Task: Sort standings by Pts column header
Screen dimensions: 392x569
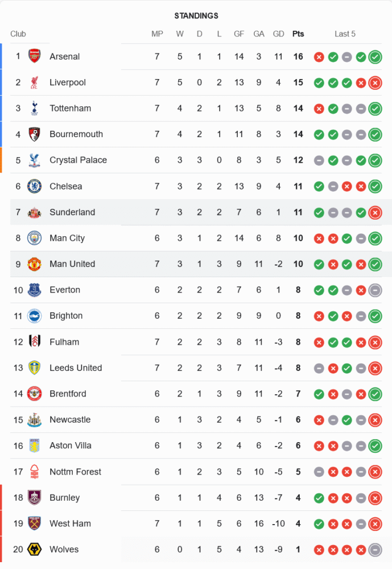Action: click(x=298, y=34)
